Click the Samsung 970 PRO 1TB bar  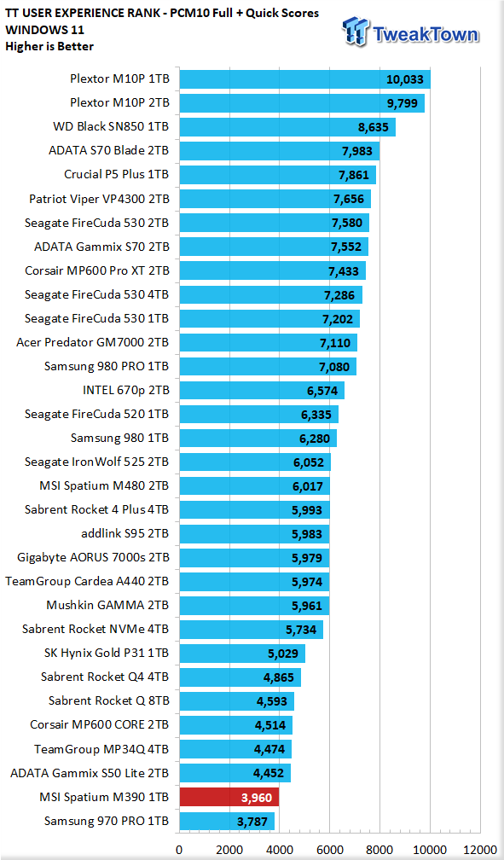(227, 821)
